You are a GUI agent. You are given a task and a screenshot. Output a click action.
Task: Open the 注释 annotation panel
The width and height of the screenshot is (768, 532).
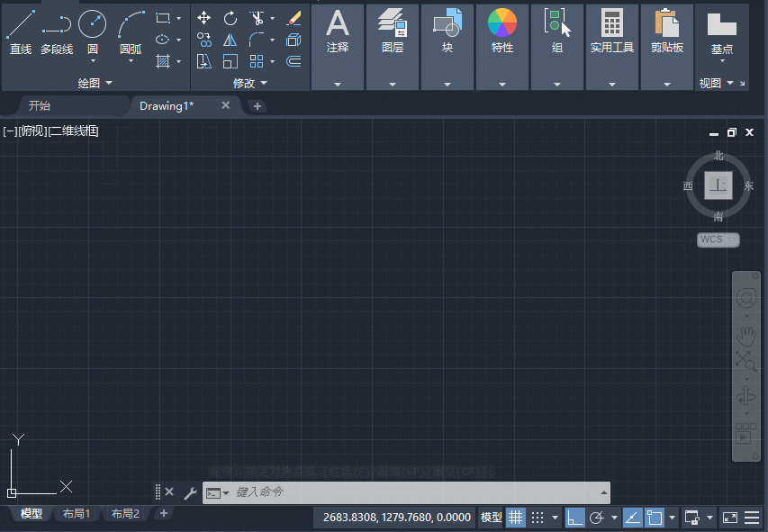point(338,47)
